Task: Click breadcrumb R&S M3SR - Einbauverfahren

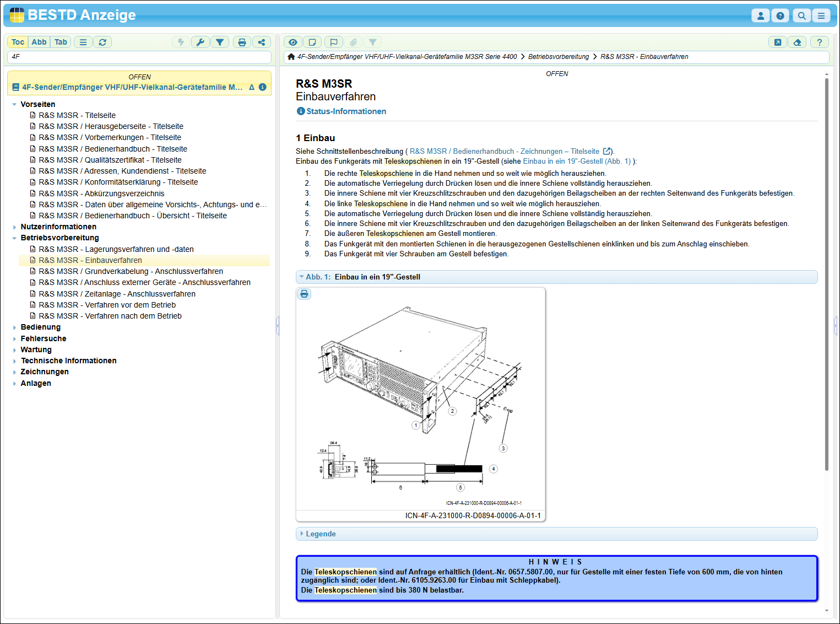Action: point(644,57)
